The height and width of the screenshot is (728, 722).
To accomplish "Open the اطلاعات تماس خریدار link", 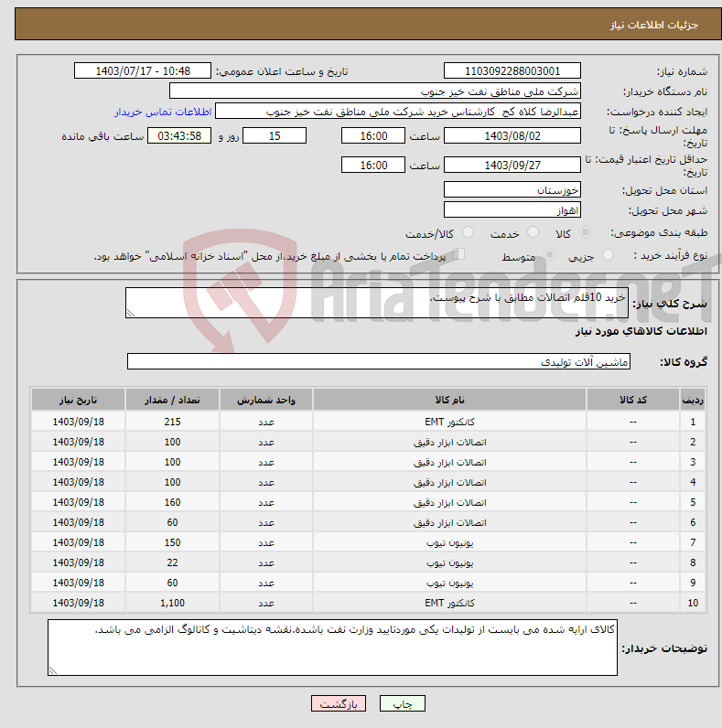I will click(x=163, y=112).
